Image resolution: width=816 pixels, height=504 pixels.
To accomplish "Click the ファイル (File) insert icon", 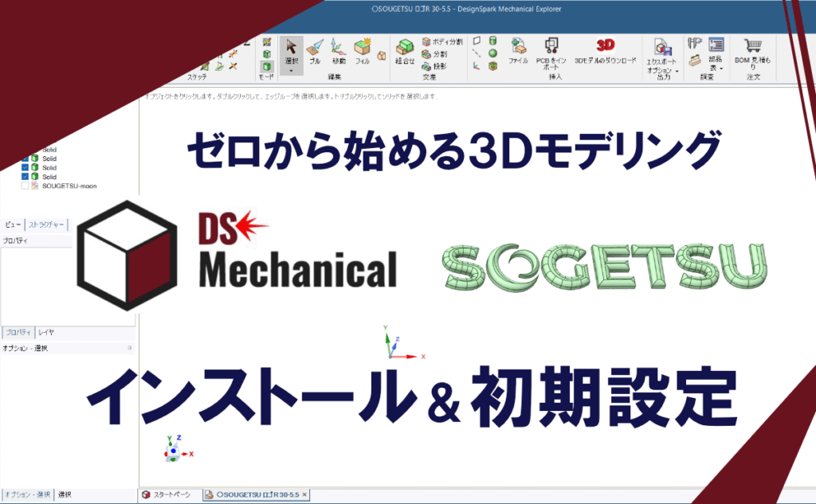I will (518, 50).
